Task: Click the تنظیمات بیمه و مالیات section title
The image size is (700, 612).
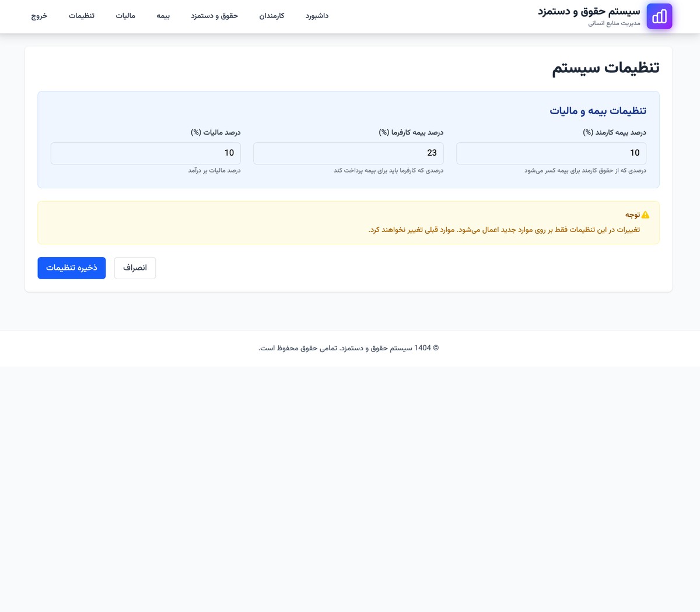Action: [597, 111]
